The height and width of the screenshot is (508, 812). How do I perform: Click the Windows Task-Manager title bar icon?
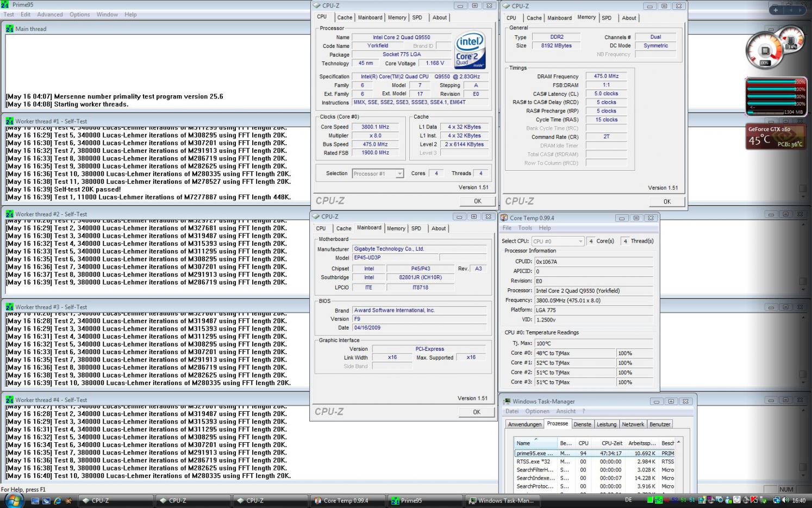coord(506,401)
